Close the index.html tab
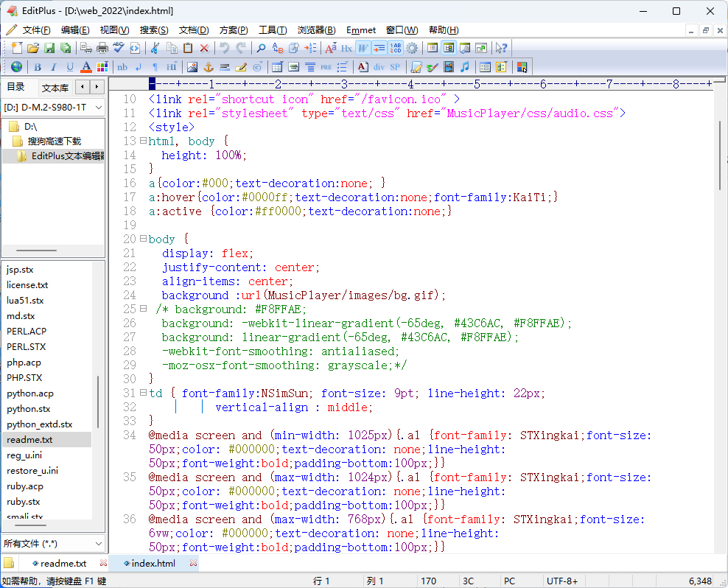Viewport: 728px width, 588px height. pyautogui.click(x=194, y=563)
